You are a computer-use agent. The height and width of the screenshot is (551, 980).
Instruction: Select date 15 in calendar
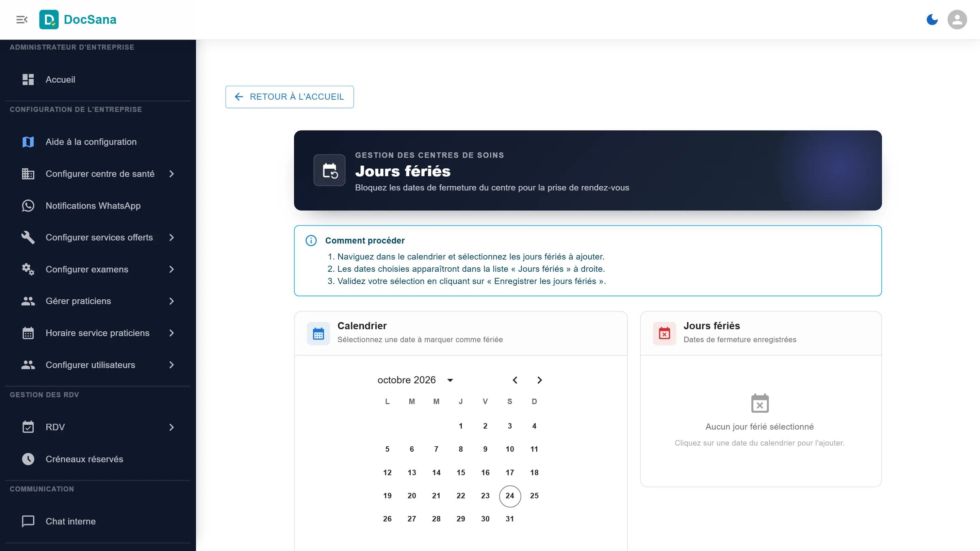pyautogui.click(x=461, y=472)
